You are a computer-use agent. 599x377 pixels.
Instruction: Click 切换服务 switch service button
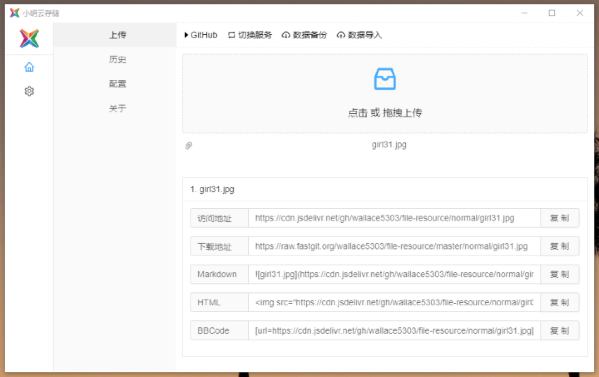(250, 35)
